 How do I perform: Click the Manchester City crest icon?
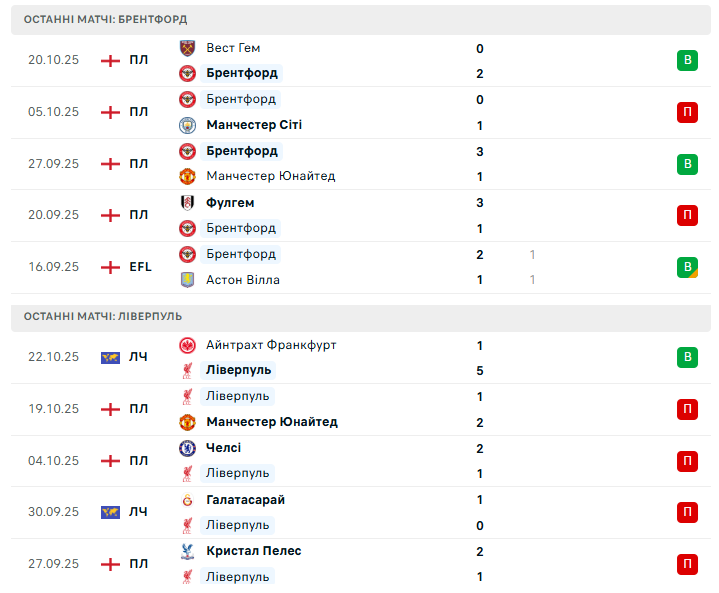point(187,125)
